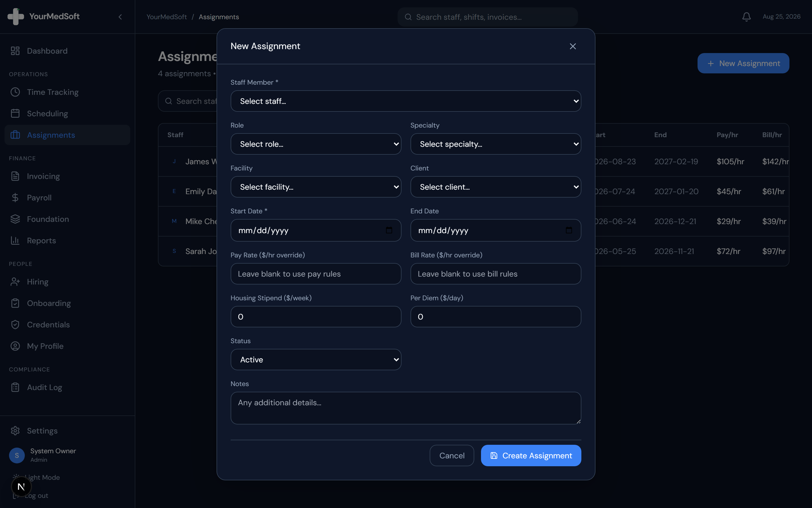
Task: Click the Assignments breadcrumb
Action: click(219, 17)
